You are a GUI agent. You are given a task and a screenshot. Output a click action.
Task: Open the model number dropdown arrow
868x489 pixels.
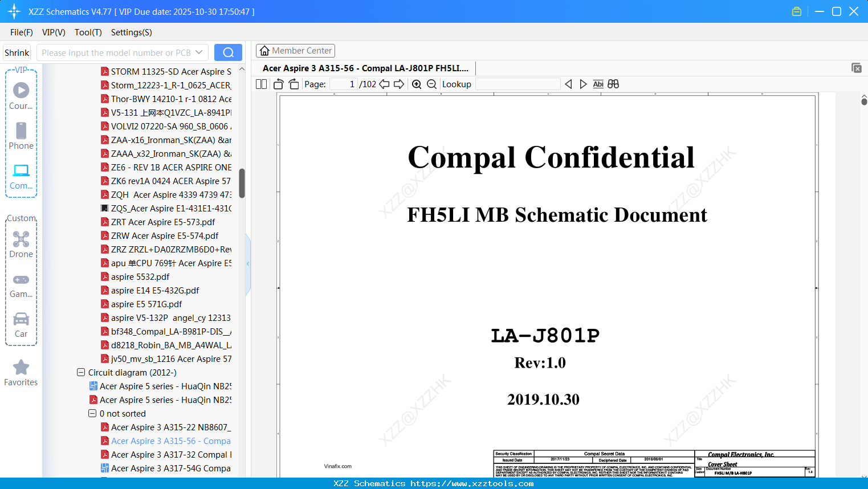tap(199, 52)
